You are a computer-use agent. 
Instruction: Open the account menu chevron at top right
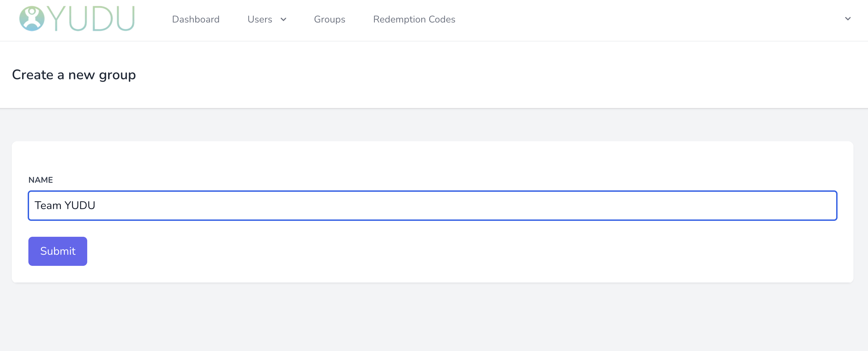[x=848, y=19]
